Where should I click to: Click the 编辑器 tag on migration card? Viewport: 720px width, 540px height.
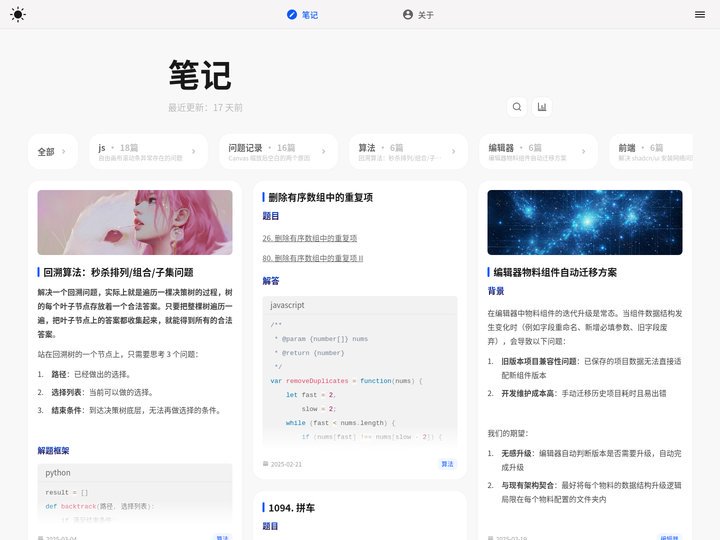coord(669,538)
